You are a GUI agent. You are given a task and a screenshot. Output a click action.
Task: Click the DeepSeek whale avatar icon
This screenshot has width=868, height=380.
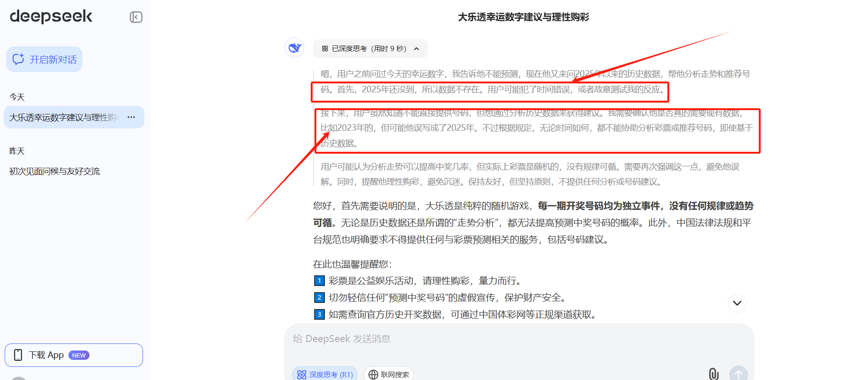[x=294, y=48]
